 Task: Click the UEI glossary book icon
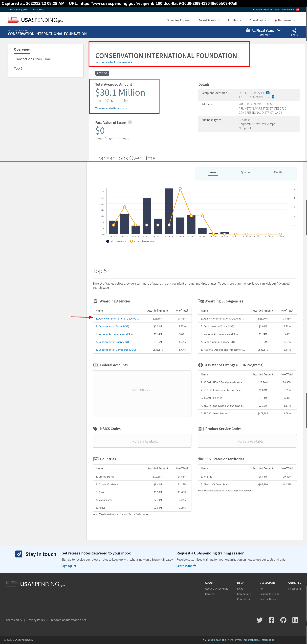coord(268,93)
